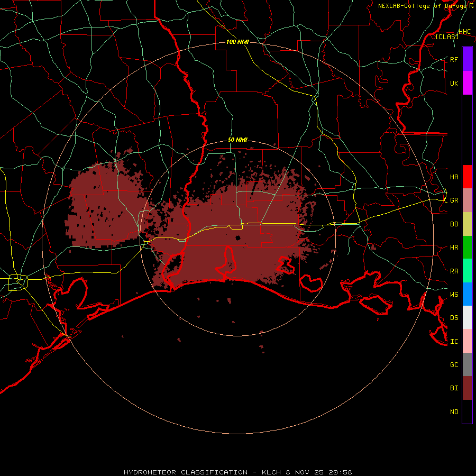Click the RF purple legend swatch
Viewport: 476px width, 476px height.
[x=467, y=59]
